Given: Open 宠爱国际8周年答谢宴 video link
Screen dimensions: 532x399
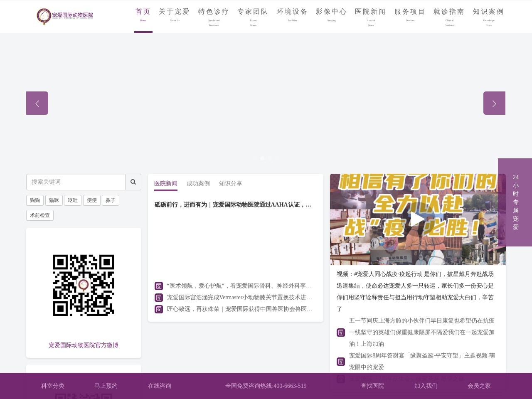Looking at the screenshot, I should click(422, 362).
